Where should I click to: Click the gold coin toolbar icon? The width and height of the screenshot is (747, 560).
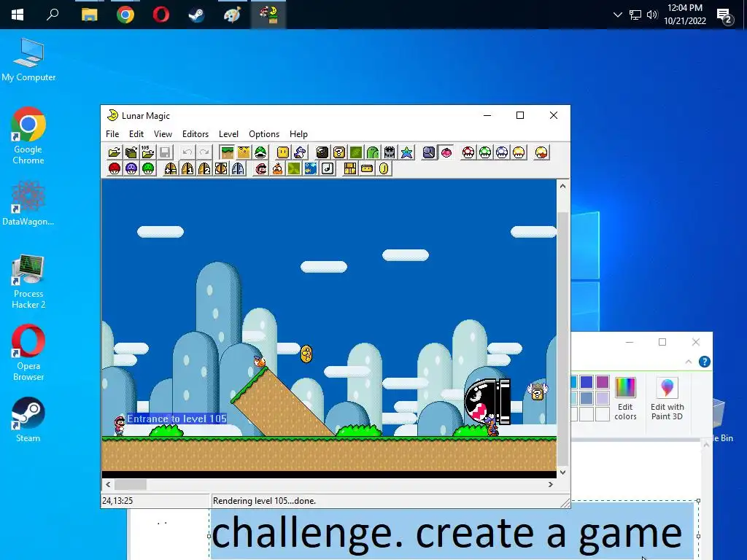384,168
